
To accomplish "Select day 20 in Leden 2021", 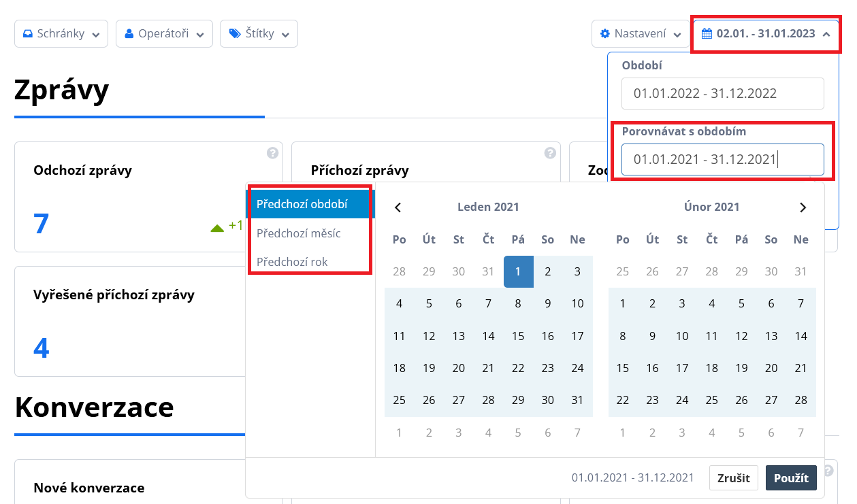I will [459, 368].
